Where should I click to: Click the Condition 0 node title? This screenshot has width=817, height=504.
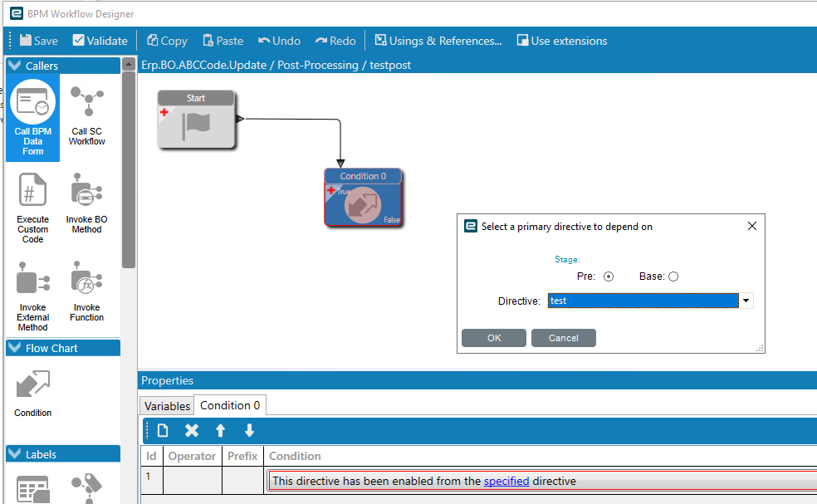363,176
